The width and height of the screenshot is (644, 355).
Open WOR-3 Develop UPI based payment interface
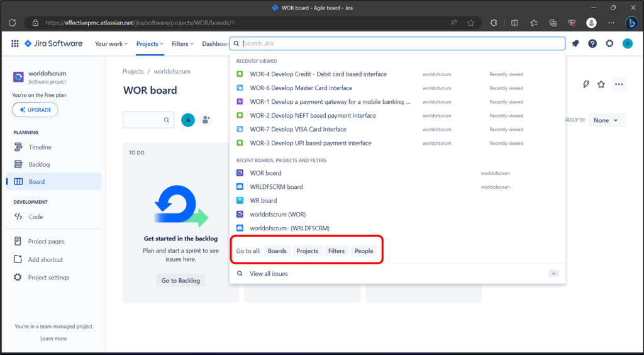pyautogui.click(x=397, y=143)
